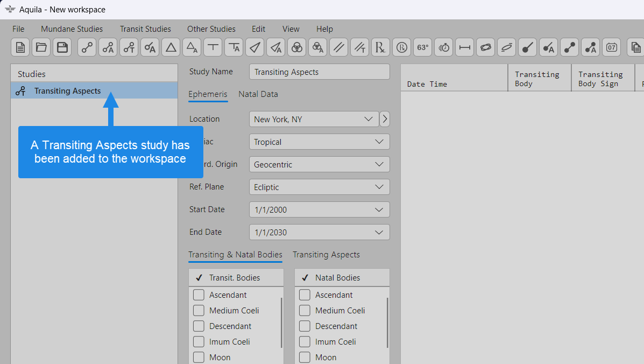Click into the Study Name field
The width and height of the screenshot is (644, 364).
(x=319, y=72)
